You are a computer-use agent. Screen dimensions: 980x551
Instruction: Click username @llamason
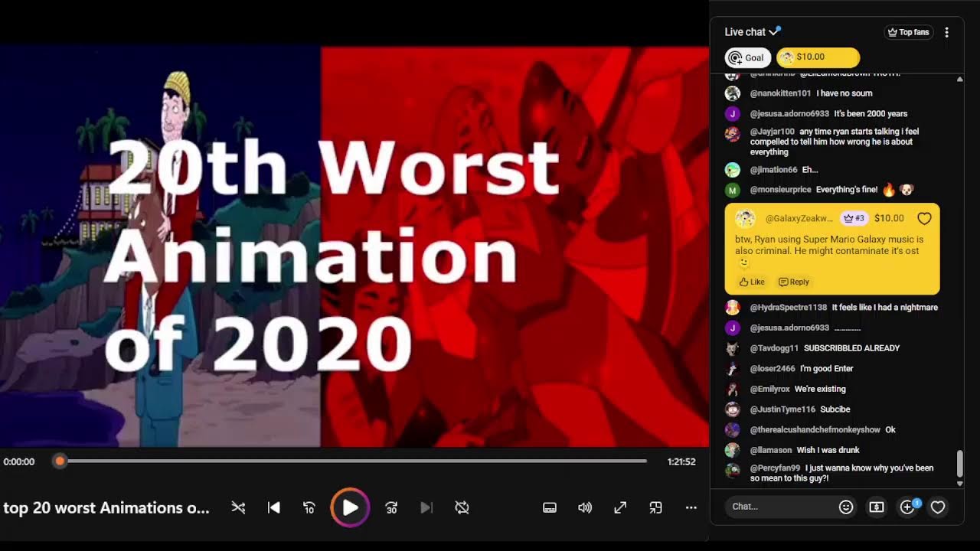[771, 450]
